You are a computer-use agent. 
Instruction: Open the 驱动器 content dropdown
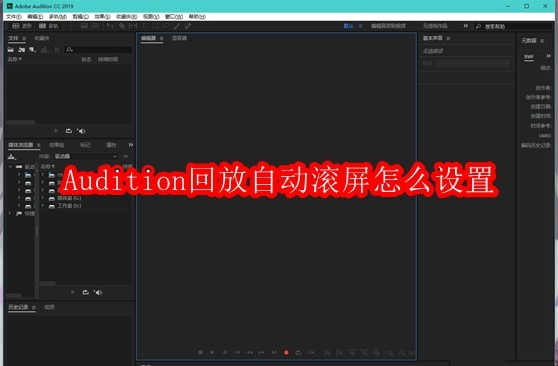[85, 156]
